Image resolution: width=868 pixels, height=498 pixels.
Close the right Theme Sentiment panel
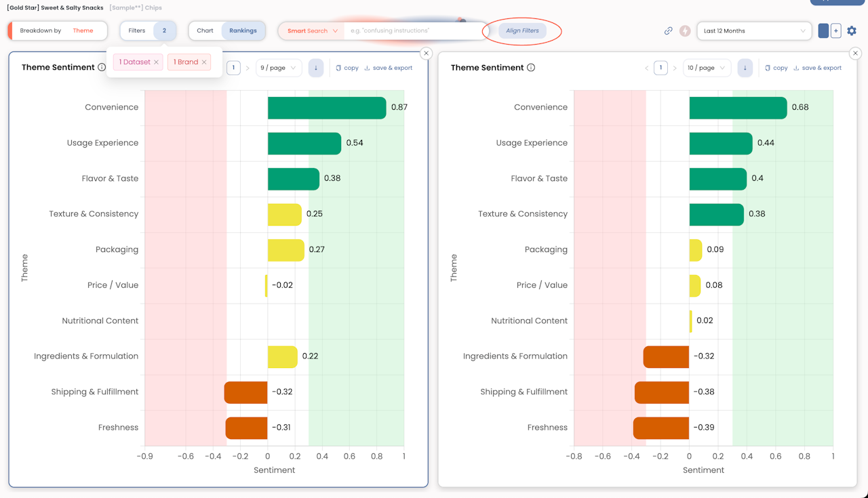coord(855,53)
